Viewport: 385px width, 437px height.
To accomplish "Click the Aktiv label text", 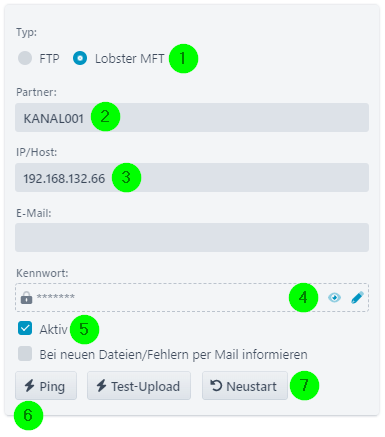I will coord(53,329).
